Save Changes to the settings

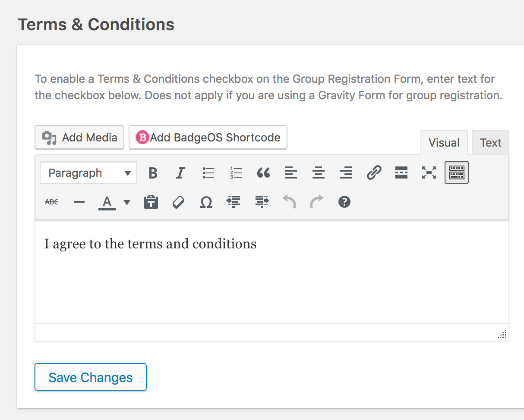(x=91, y=377)
